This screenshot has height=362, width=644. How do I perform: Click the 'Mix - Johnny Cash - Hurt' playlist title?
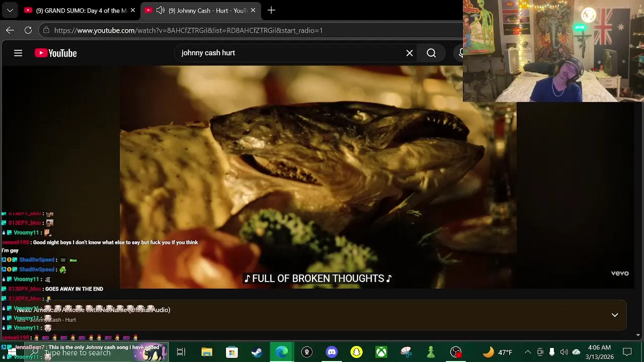(46, 320)
